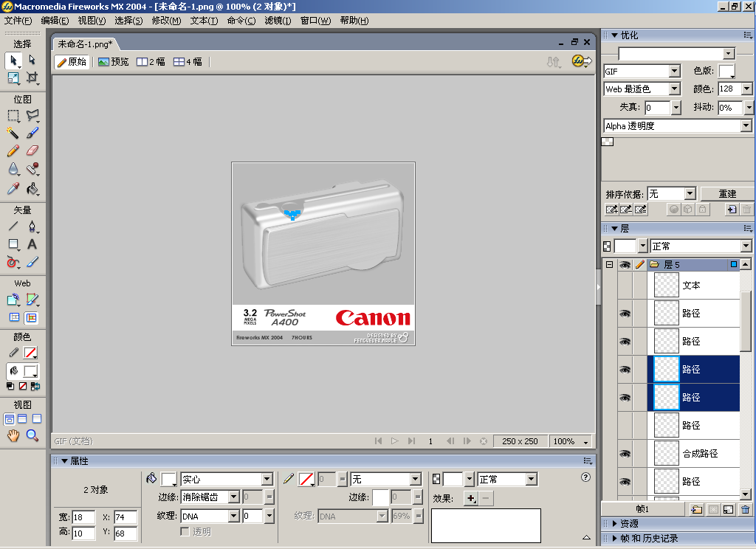
Task: Select the Pen tool
Action: [32, 226]
